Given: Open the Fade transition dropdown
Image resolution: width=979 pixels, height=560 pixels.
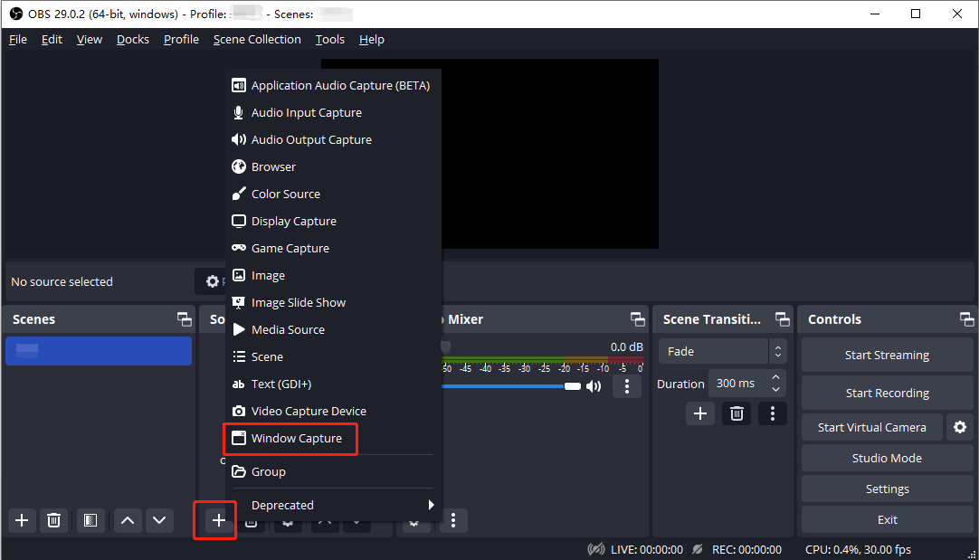Looking at the screenshot, I should click(x=722, y=352).
